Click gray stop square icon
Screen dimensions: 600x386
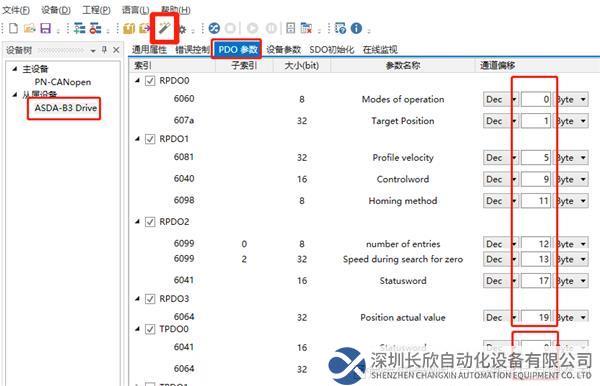[x=230, y=28]
